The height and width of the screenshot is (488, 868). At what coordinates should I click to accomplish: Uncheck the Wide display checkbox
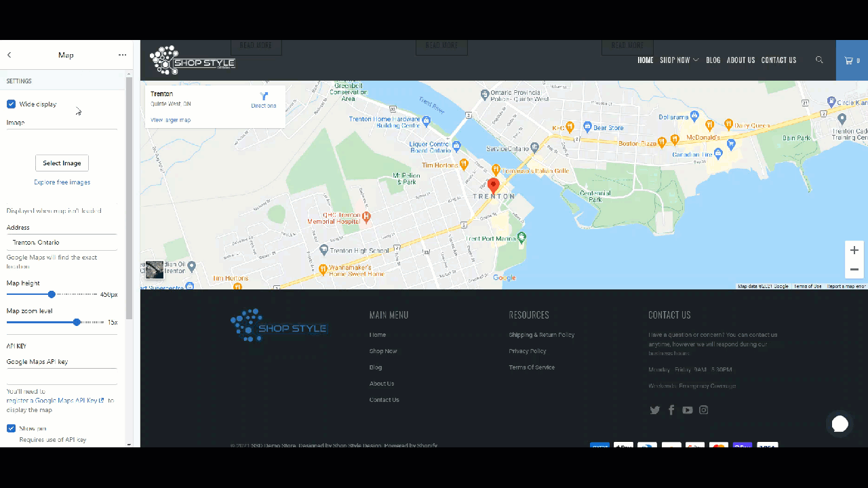coord(11,104)
